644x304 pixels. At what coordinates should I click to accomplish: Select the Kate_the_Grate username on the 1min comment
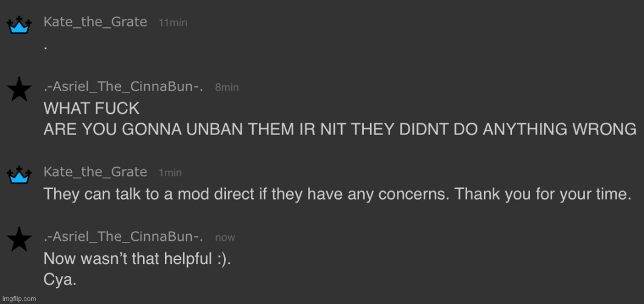tap(95, 172)
